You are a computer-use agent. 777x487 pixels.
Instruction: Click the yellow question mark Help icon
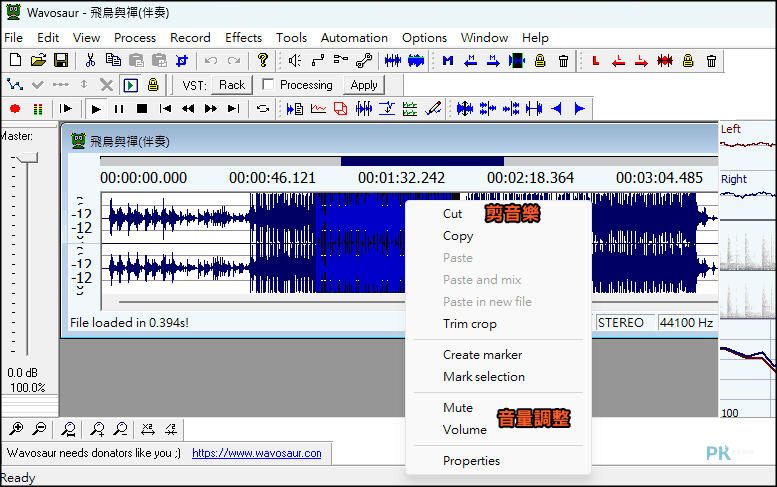[x=263, y=60]
